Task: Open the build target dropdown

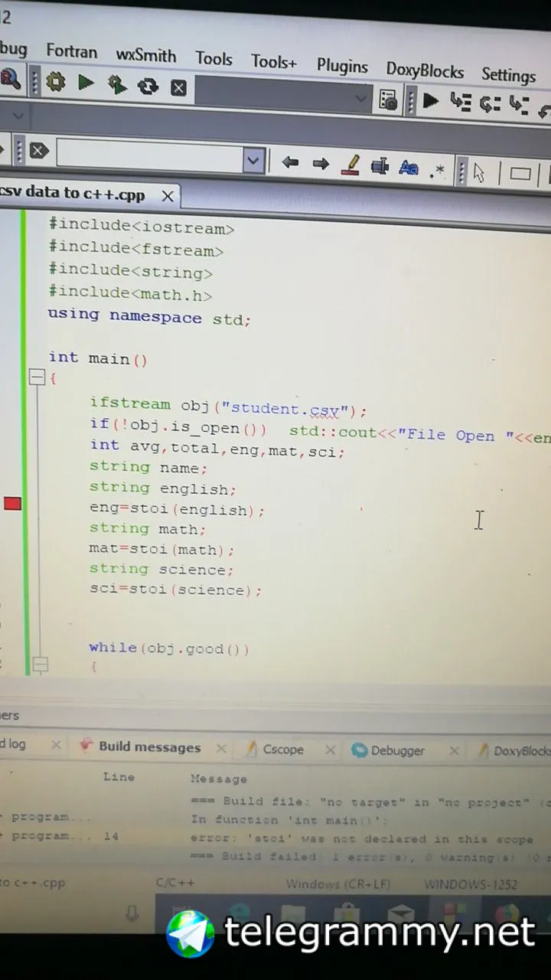Action: point(361,98)
